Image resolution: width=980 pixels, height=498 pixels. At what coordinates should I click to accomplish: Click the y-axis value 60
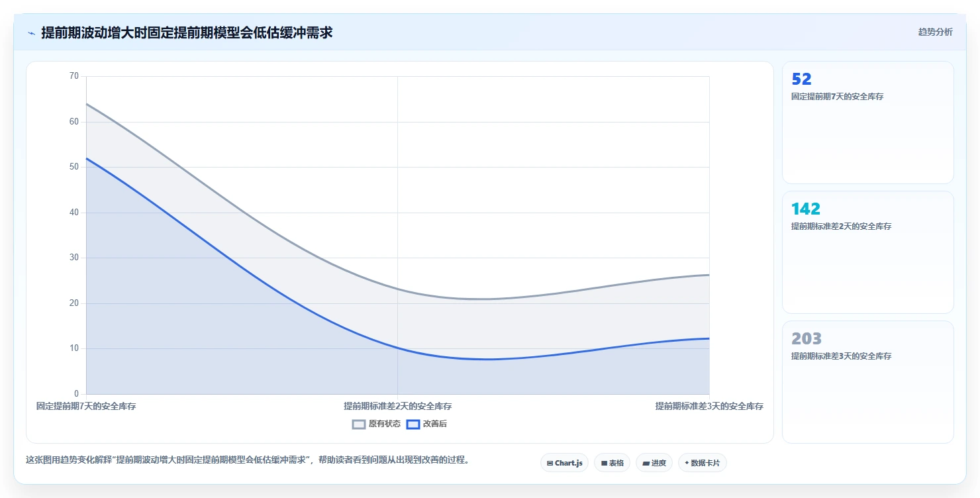(73, 122)
